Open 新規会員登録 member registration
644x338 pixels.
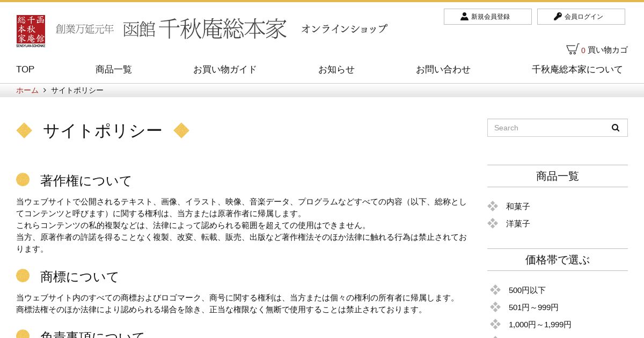click(x=488, y=17)
